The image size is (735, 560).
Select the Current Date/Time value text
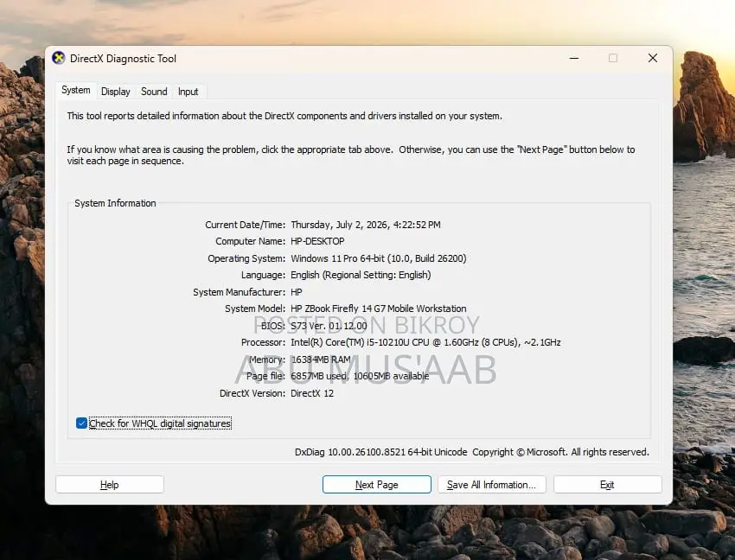(x=366, y=225)
